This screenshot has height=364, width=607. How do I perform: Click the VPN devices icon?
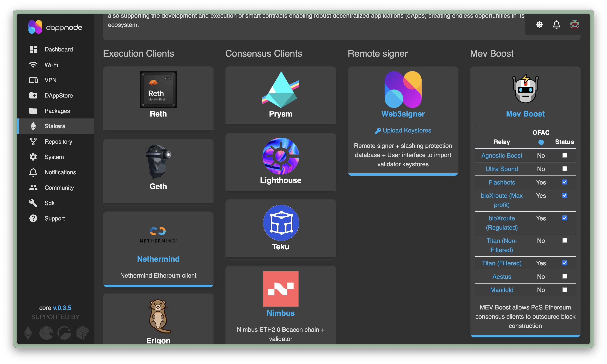(33, 80)
